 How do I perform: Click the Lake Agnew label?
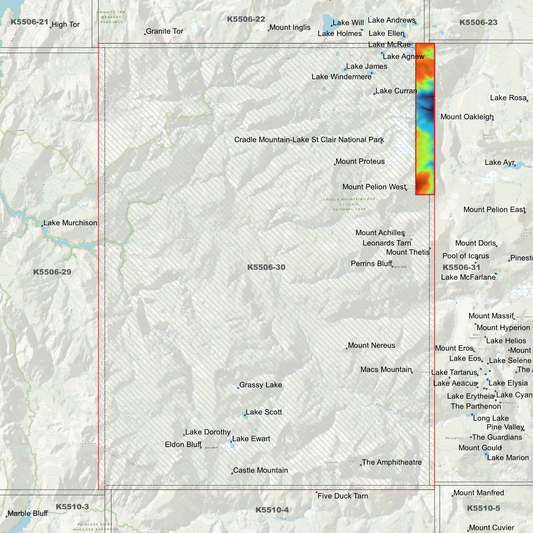pos(403,56)
